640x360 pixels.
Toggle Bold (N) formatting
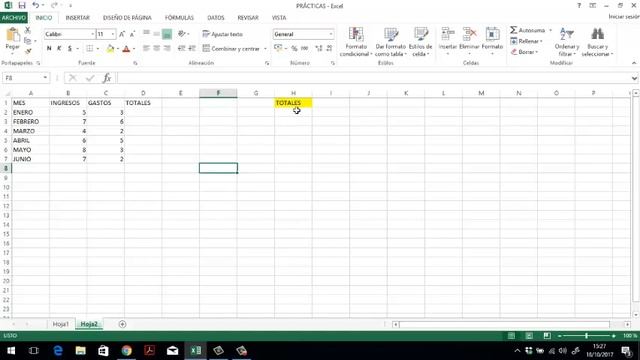click(49, 49)
